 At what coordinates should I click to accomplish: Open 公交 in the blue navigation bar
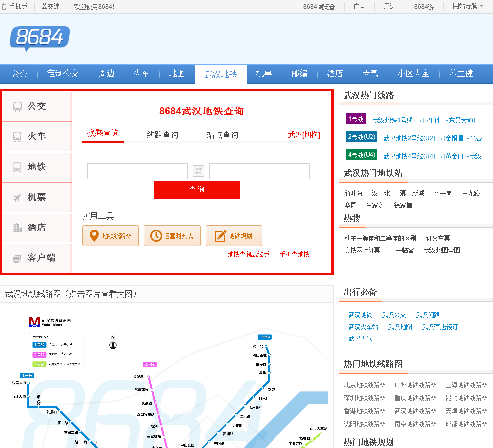point(20,74)
